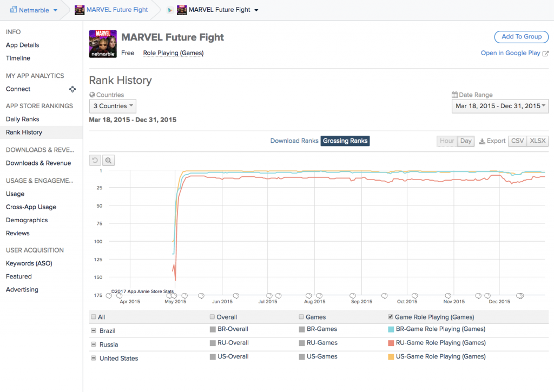554x392 pixels.
Task: Open App Details in the sidebar
Action: click(23, 45)
